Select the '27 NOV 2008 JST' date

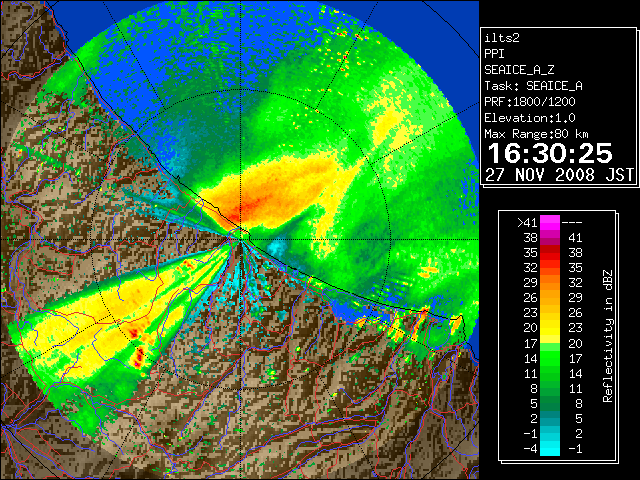point(560,175)
